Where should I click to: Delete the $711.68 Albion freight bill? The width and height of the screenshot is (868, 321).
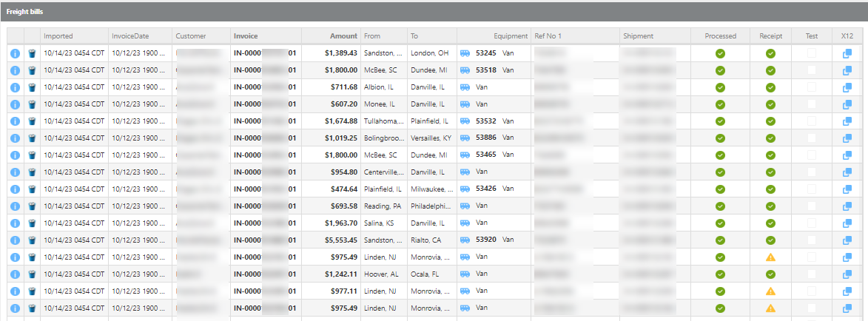[x=33, y=87]
